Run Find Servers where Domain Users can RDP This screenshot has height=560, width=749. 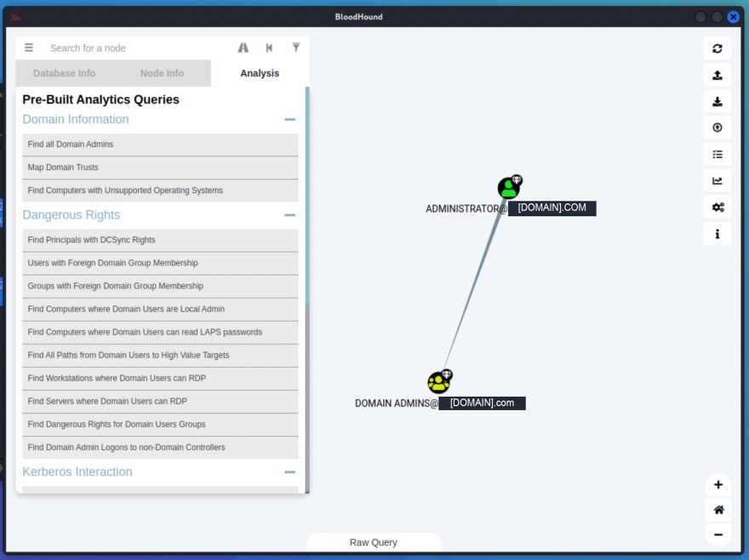(x=161, y=402)
